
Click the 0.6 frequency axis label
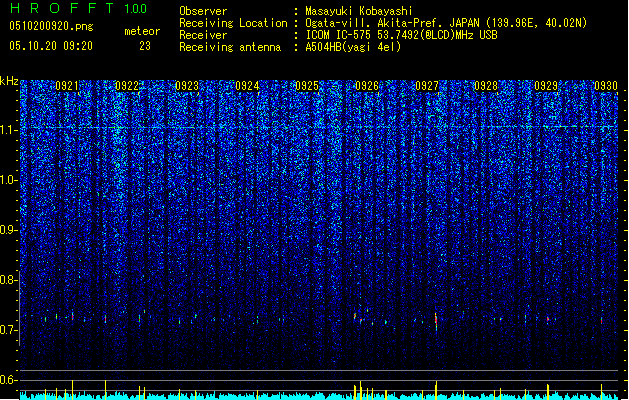(x=8, y=380)
